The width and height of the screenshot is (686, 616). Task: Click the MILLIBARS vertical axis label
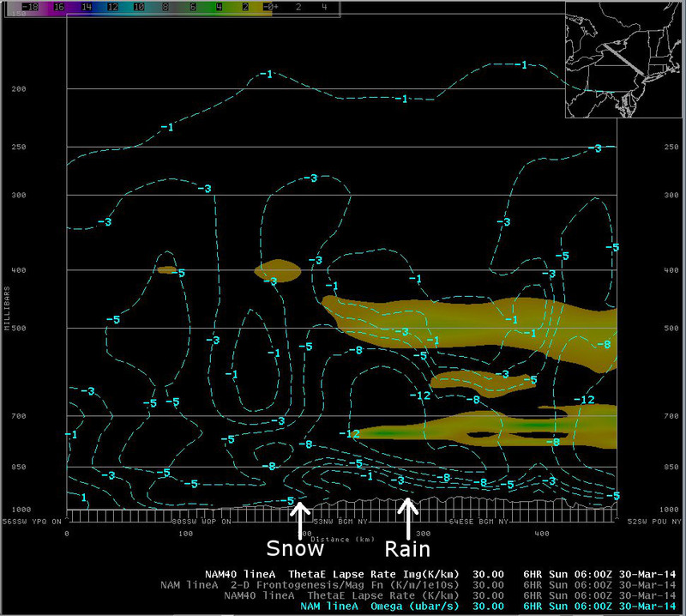pyautogui.click(x=7, y=308)
